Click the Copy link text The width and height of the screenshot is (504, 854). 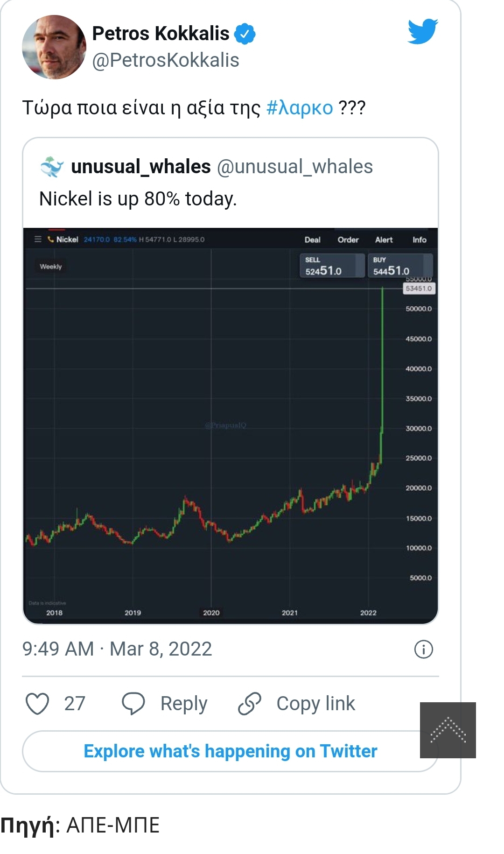coord(315,704)
